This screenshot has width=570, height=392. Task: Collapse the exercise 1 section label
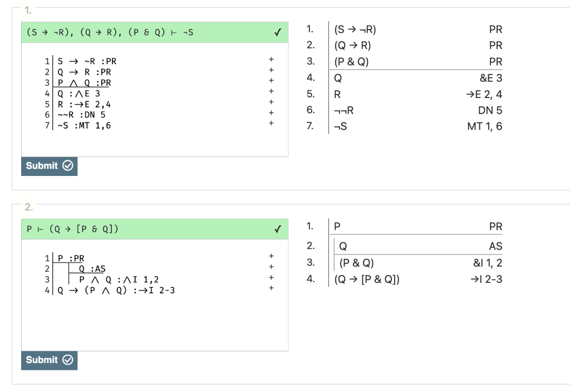pos(27,9)
